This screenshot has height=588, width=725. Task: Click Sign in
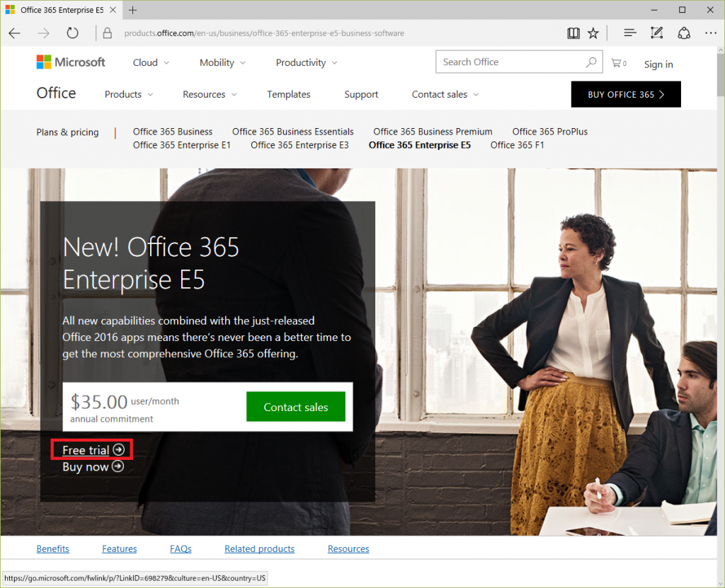click(x=658, y=64)
